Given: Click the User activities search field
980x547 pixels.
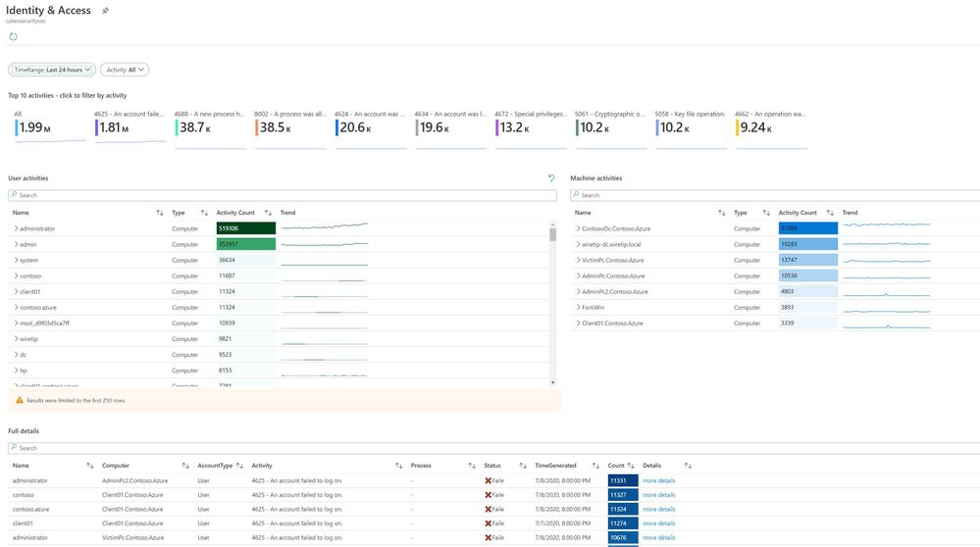Looking at the screenshot, I should pyautogui.click(x=283, y=195).
